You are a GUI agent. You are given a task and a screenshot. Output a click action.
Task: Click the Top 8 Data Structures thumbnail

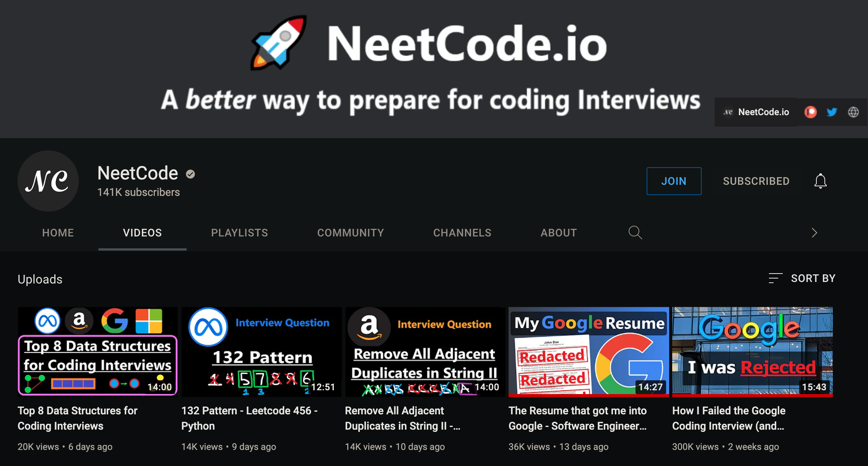pyautogui.click(x=98, y=352)
